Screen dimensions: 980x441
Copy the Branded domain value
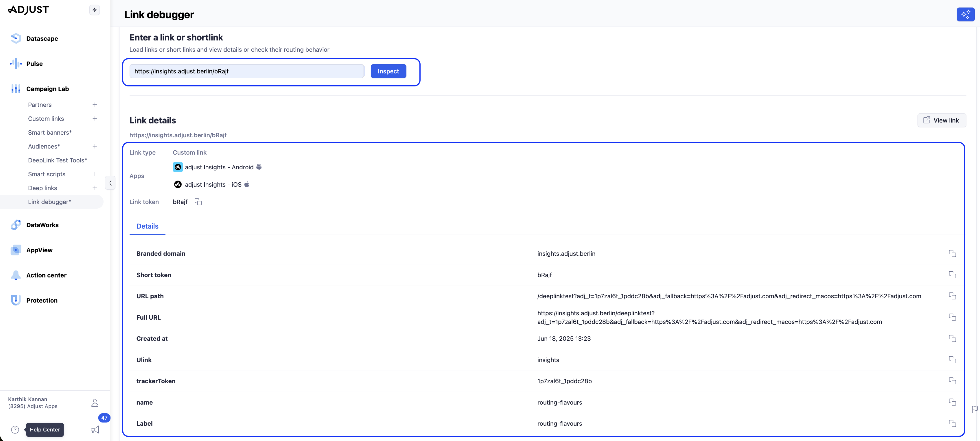pyautogui.click(x=952, y=253)
